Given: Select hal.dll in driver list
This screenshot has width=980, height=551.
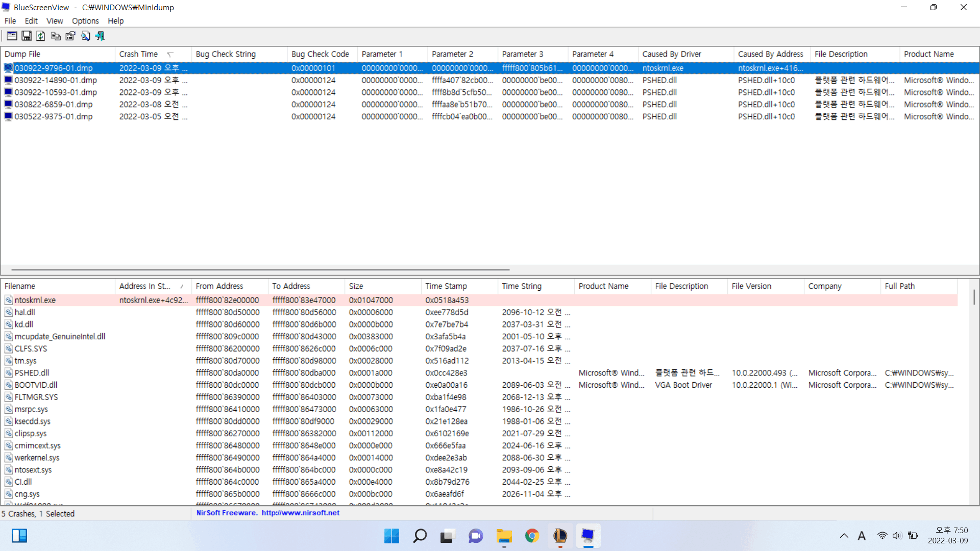Looking at the screenshot, I should [24, 312].
